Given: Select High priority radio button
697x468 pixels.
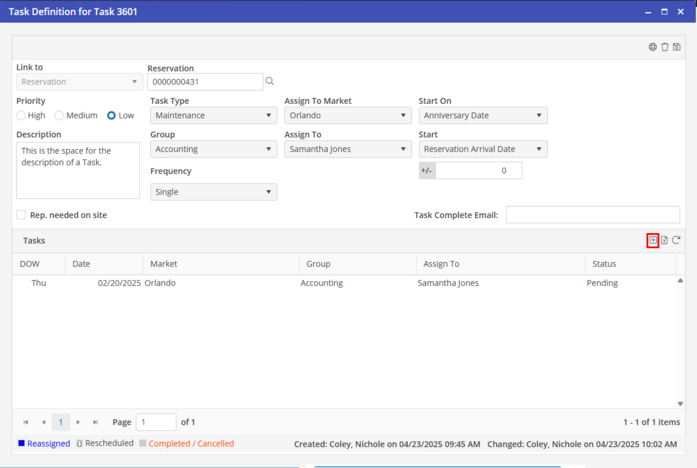Looking at the screenshot, I should pos(22,116).
